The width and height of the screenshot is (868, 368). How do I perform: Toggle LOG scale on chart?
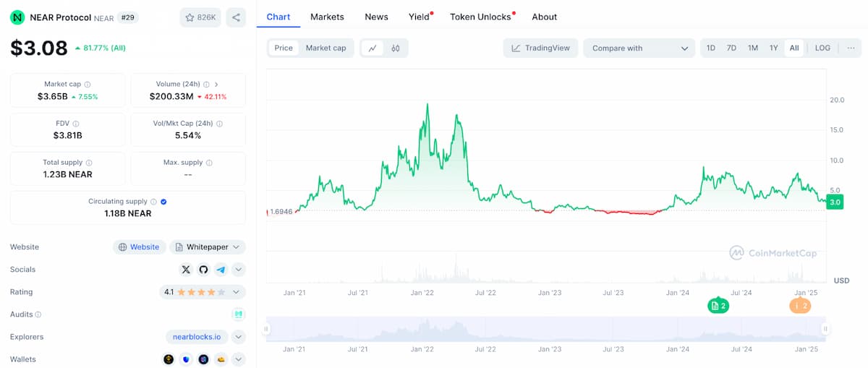822,48
